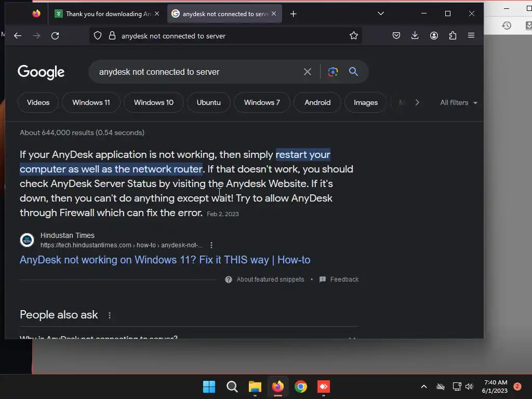The width and height of the screenshot is (532, 399).
Task: Open File Explorer from taskbar
Action: [255, 387]
